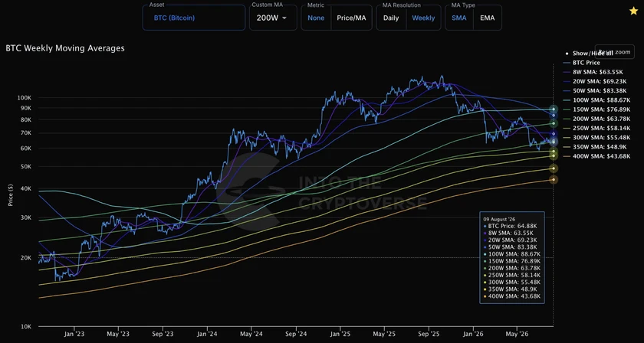Click the 350W SMA yellow endpoint marker

click(x=554, y=168)
